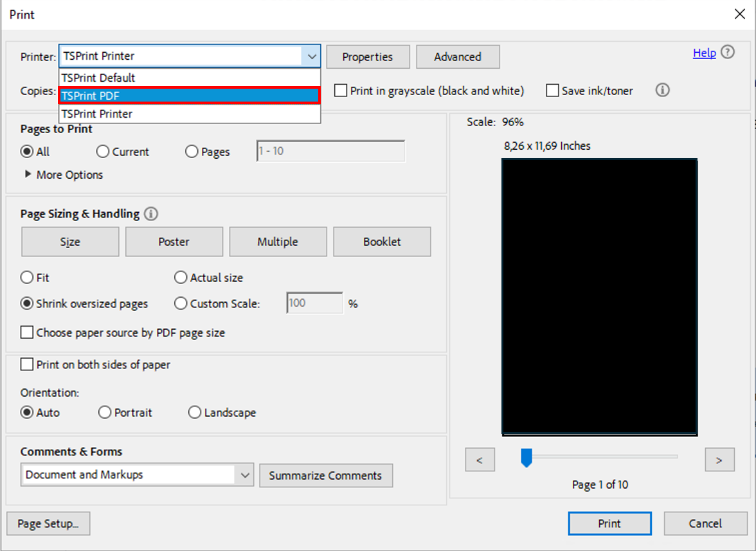This screenshot has width=756, height=551.
Task: Click the 'Scale: 96%' text
Action: point(495,122)
